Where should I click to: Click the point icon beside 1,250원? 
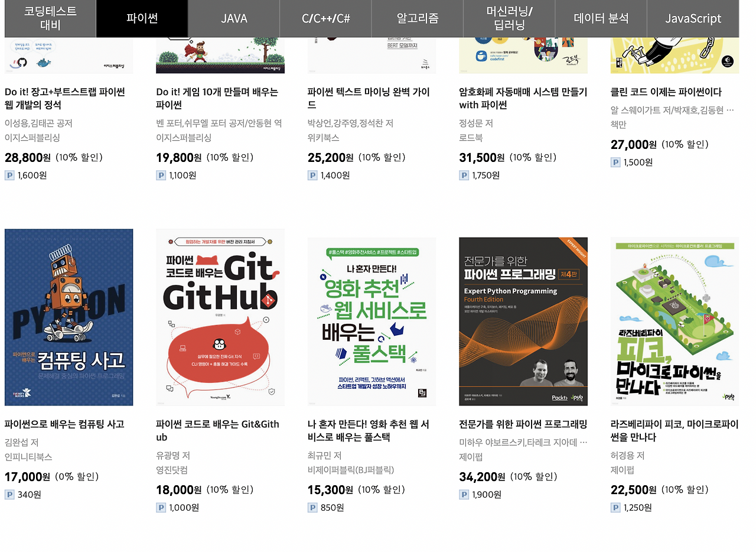pyautogui.click(x=615, y=507)
